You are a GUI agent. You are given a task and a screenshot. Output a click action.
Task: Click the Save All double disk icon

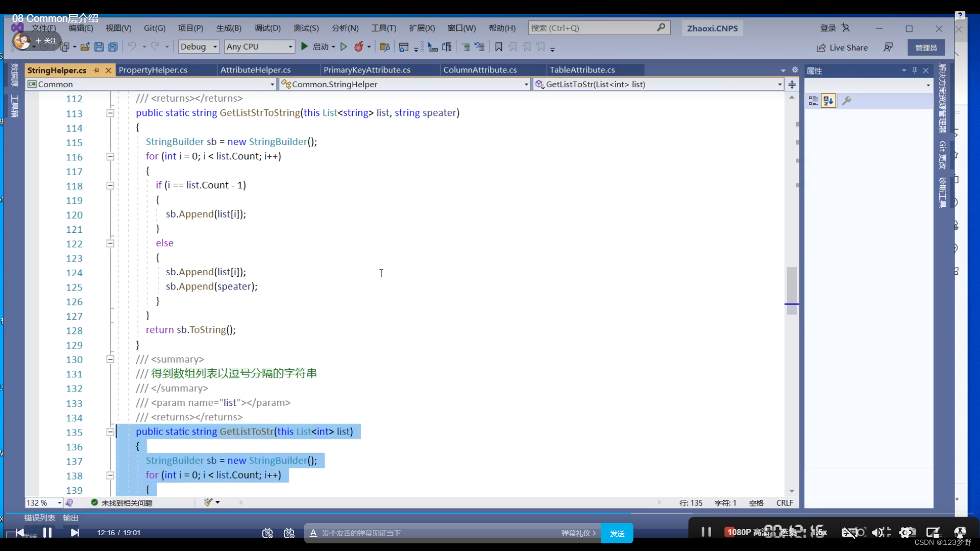point(113,47)
